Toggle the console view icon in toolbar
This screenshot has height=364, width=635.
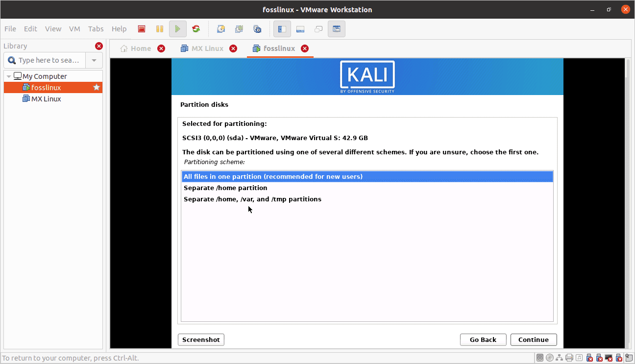(337, 29)
